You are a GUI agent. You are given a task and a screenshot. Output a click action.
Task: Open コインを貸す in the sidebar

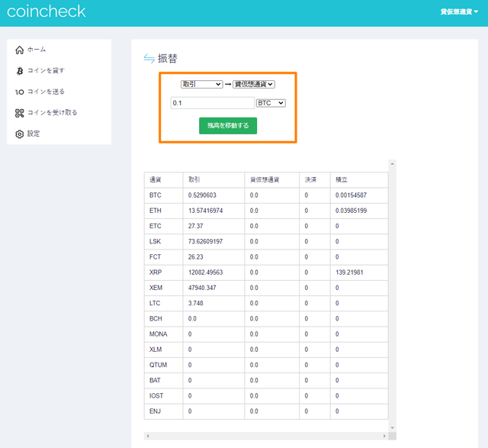coord(46,71)
